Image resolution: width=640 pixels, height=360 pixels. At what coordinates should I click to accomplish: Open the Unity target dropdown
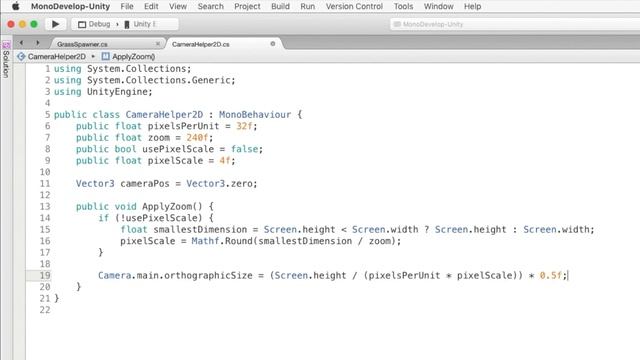click(140, 24)
